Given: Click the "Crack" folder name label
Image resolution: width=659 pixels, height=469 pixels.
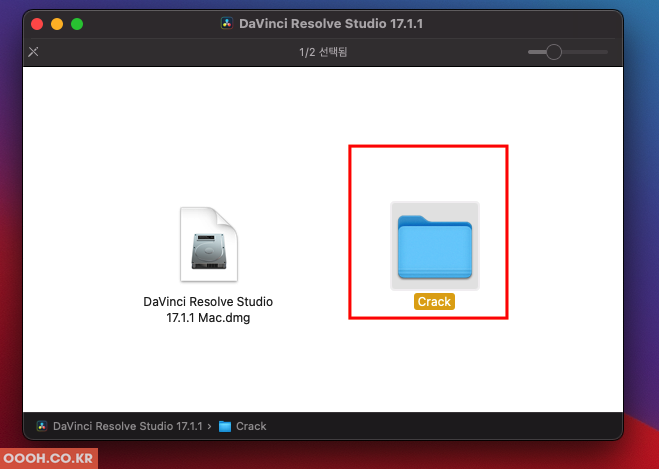Looking at the screenshot, I should pyautogui.click(x=434, y=302).
